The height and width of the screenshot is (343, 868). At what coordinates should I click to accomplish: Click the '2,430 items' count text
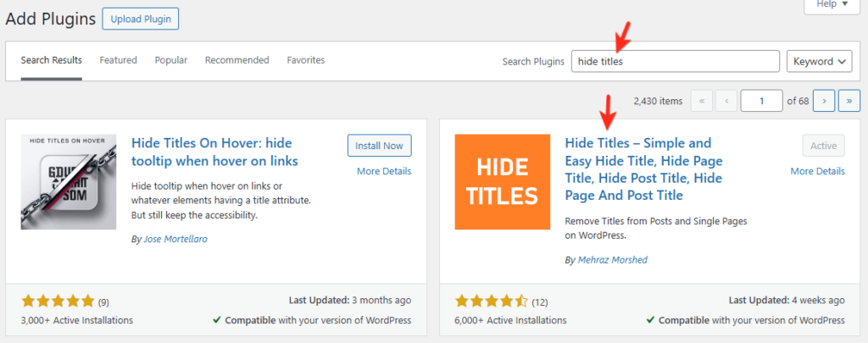pyautogui.click(x=658, y=102)
